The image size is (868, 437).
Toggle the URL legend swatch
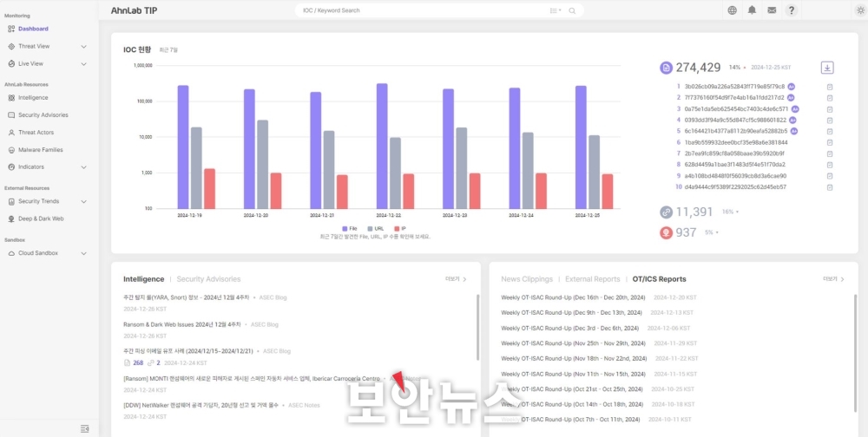point(370,228)
